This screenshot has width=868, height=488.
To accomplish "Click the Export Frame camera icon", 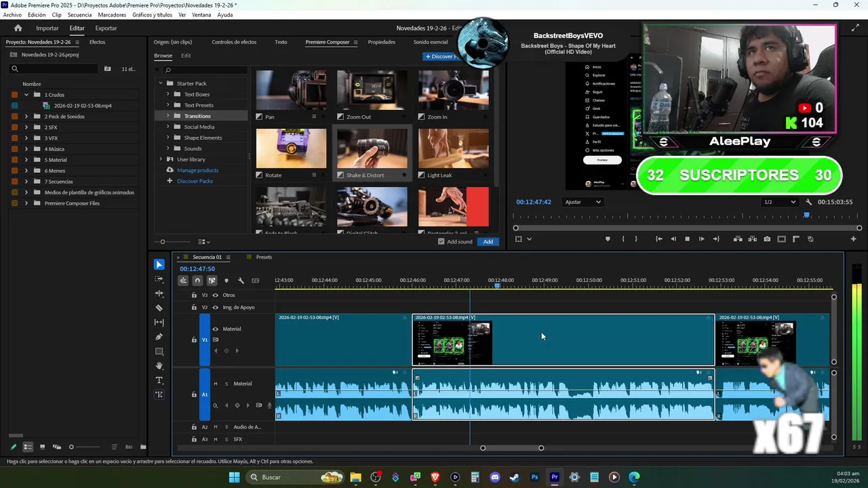I will [x=767, y=239].
